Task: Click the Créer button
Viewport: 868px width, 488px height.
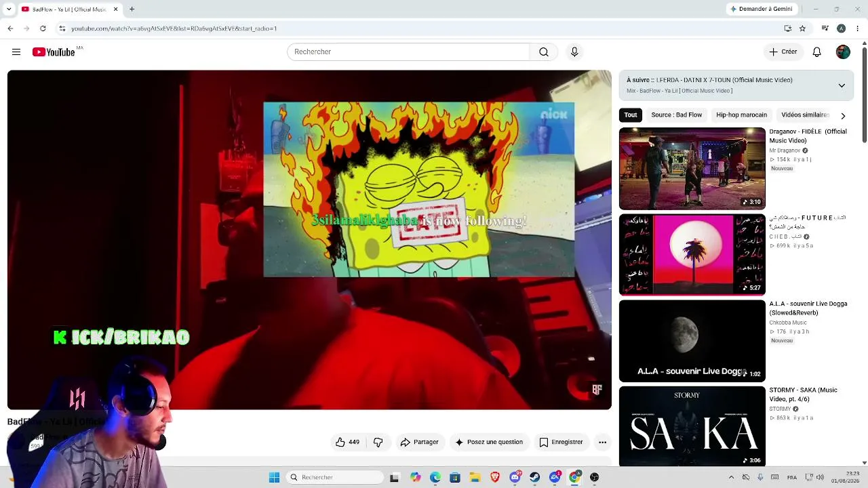Action: click(783, 52)
